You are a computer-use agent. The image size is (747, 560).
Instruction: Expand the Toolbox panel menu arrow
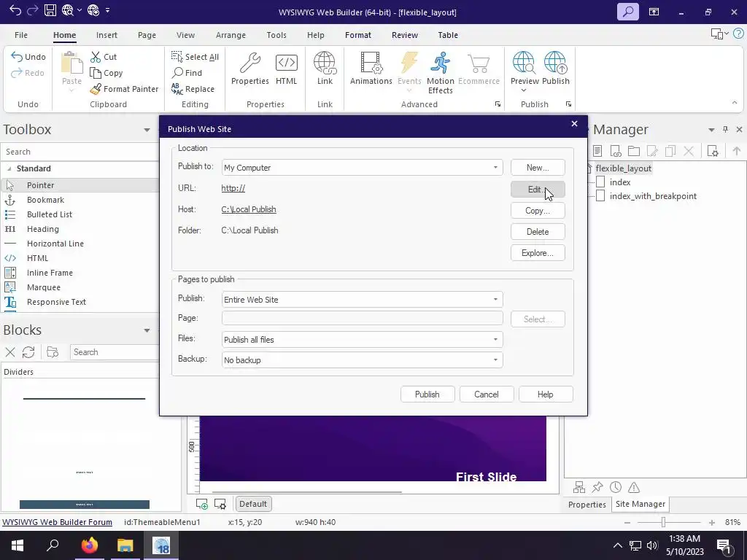click(x=147, y=130)
